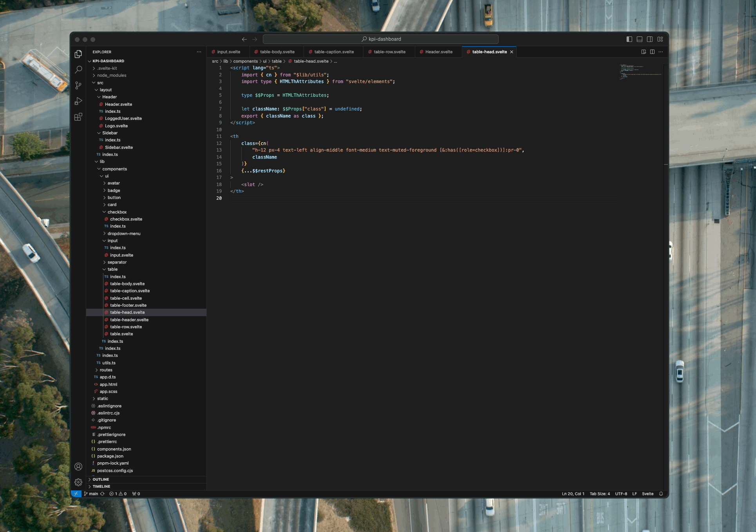This screenshot has width=756, height=532.
Task: Click main branch indicator in status bar
Action: point(92,494)
